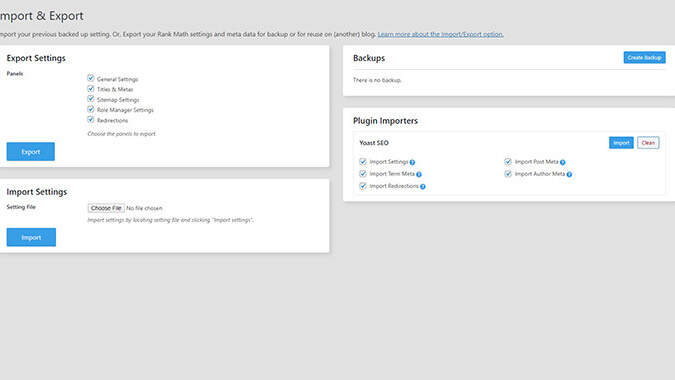The height and width of the screenshot is (380, 675).
Task: Click 'There is no backup.' text
Action: tap(377, 80)
